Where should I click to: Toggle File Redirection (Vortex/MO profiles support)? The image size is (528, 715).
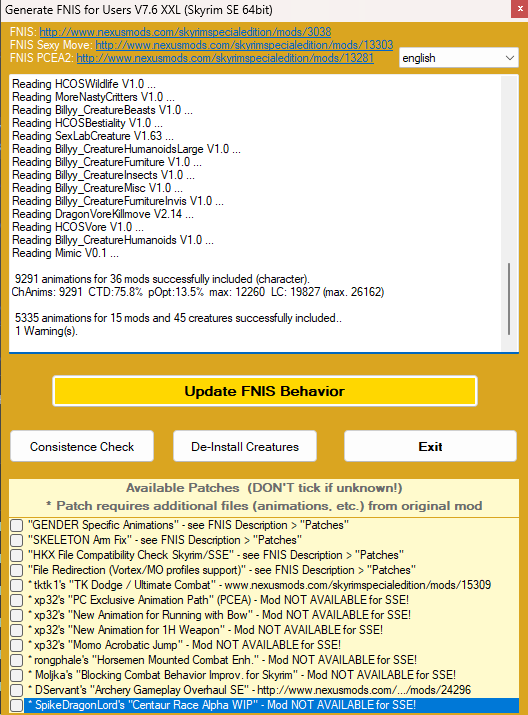click(17, 570)
